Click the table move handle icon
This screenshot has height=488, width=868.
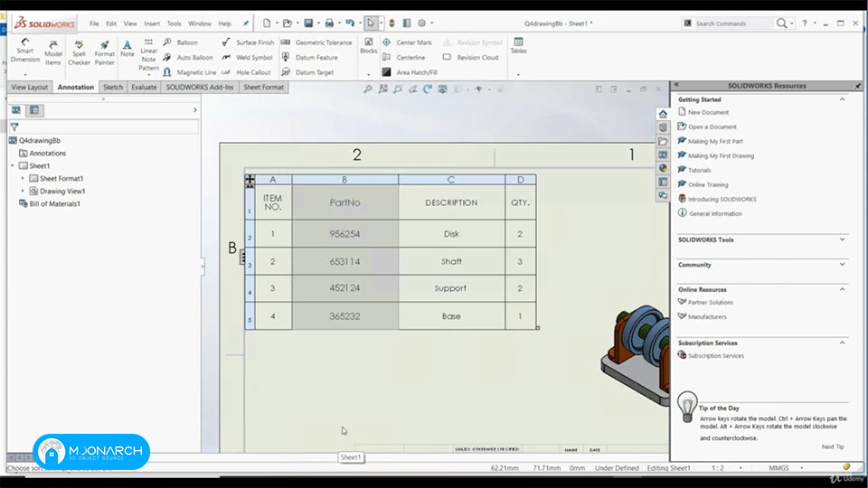coord(250,179)
